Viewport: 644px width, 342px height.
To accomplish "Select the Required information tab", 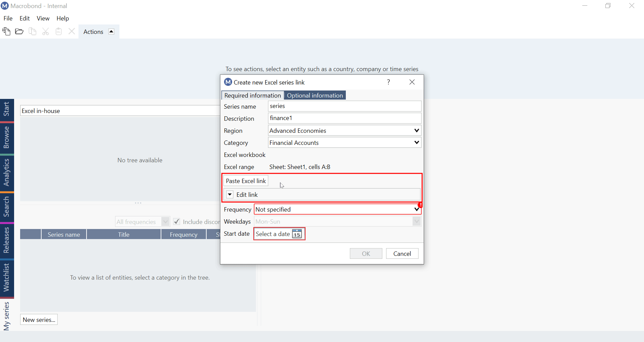I will click(253, 96).
